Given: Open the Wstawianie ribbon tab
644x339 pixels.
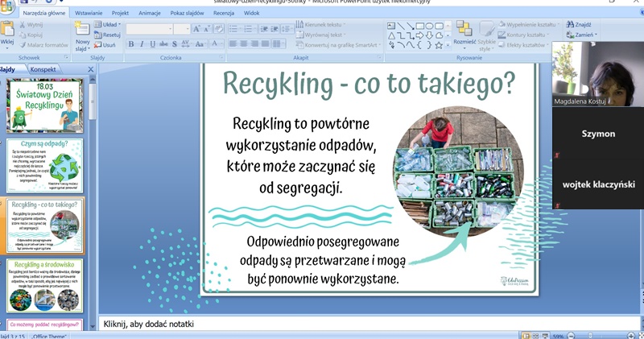Looking at the screenshot, I should [x=89, y=13].
